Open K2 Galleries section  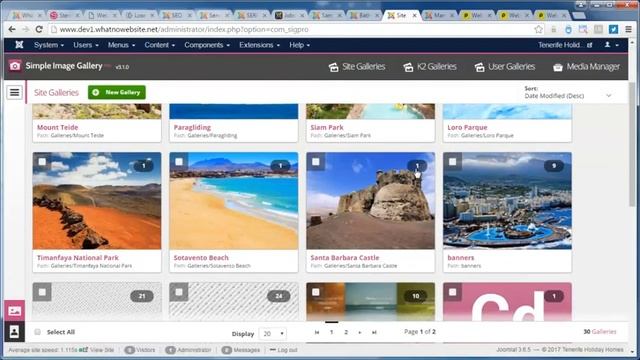click(x=430, y=67)
